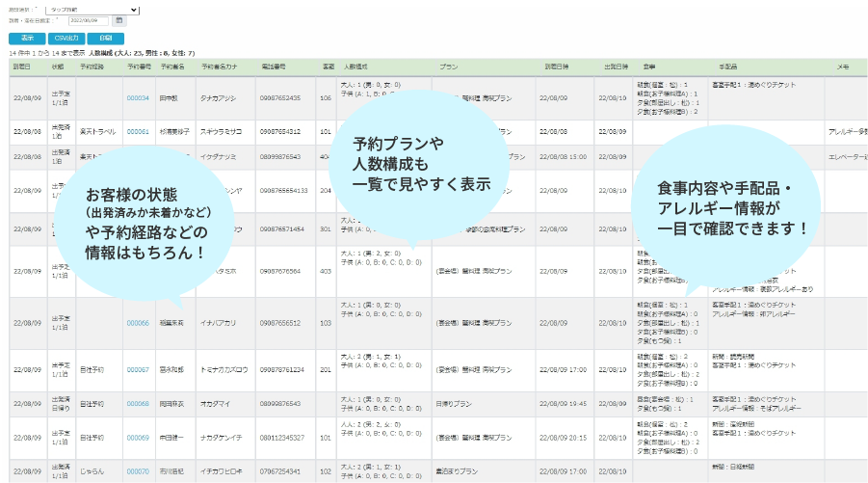Click the じゃらん booking route cell
The image size is (868, 483).
(x=92, y=471)
